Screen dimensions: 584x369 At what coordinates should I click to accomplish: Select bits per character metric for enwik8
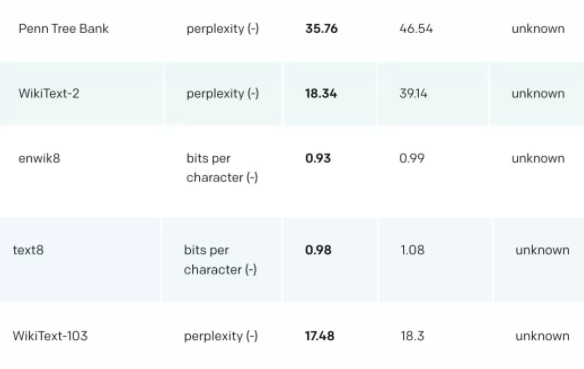click(222, 168)
